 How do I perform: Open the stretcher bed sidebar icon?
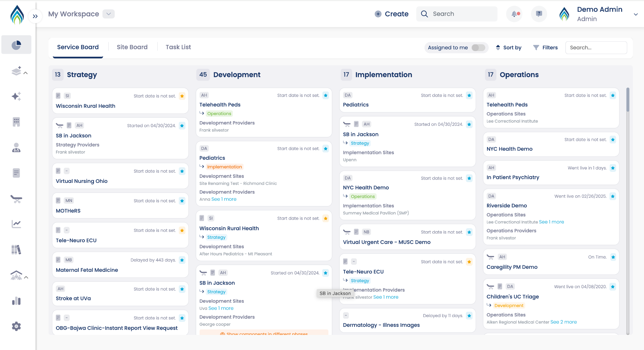click(x=16, y=199)
